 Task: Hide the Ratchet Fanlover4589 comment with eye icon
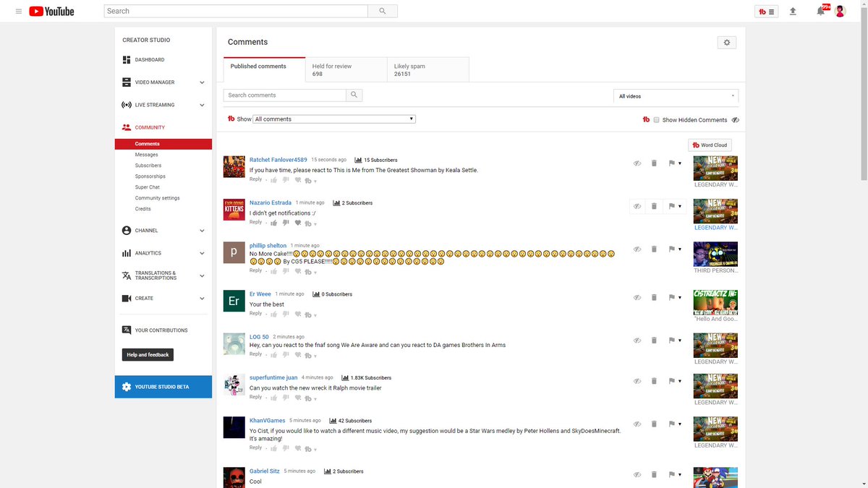tap(637, 163)
